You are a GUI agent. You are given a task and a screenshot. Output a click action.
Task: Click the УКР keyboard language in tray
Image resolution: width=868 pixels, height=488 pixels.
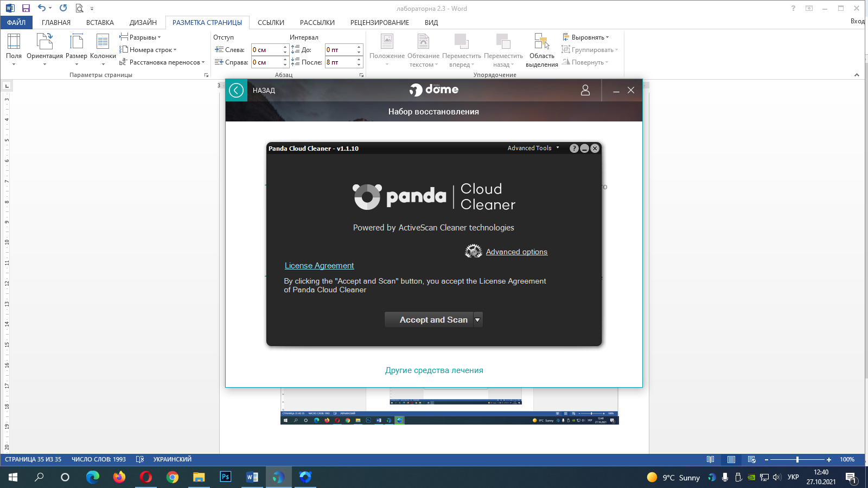point(793,477)
